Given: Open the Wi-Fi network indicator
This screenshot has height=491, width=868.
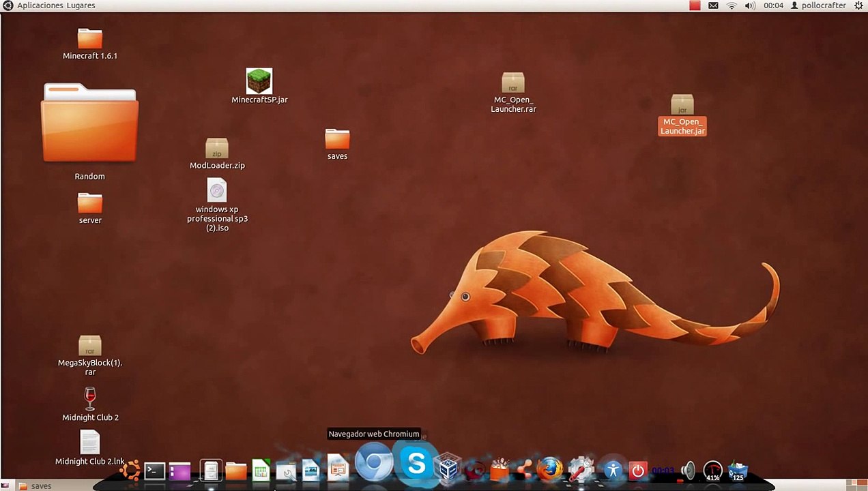Looking at the screenshot, I should click(x=732, y=5).
